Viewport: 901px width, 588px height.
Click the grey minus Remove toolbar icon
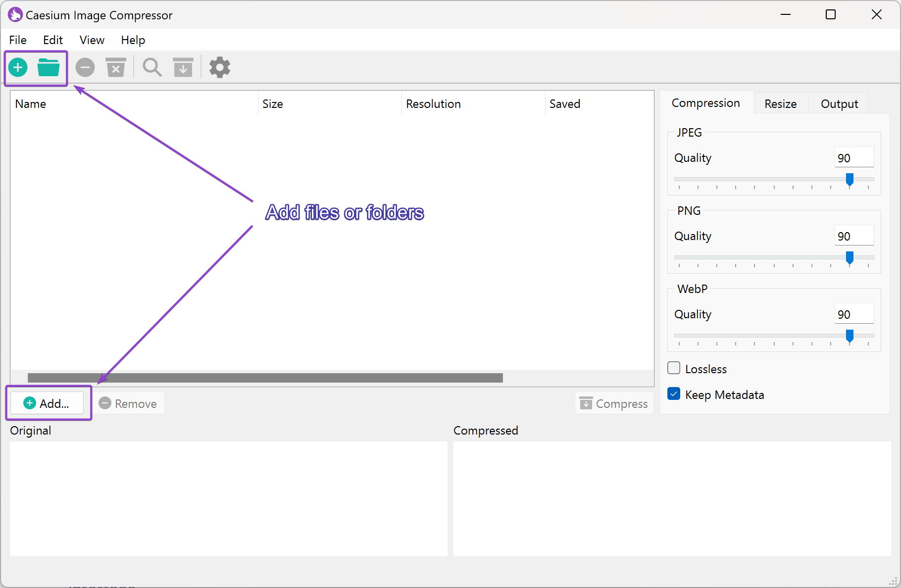point(85,67)
